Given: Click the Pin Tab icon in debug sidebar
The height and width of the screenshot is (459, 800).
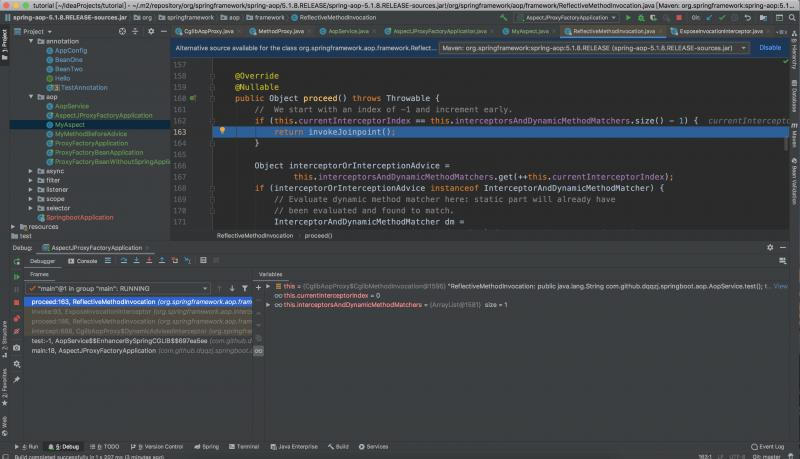Looking at the screenshot, I should point(17,379).
